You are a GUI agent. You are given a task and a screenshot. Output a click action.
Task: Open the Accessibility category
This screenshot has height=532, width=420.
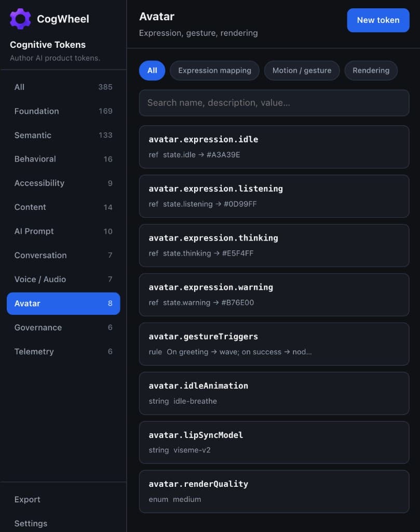pyautogui.click(x=63, y=183)
